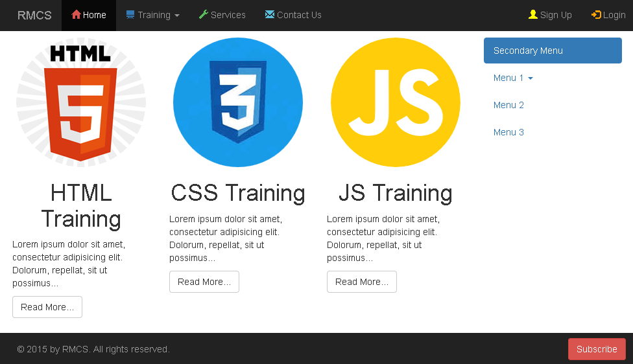Click Read More under JS Training
The height and width of the screenshot is (364, 633).
click(362, 282)
